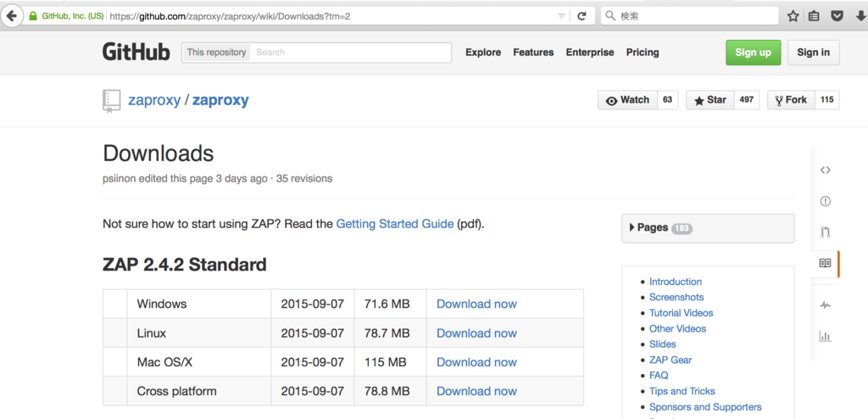Click the 115 MB size cell

pyautogui.click(x=390, y=362)
